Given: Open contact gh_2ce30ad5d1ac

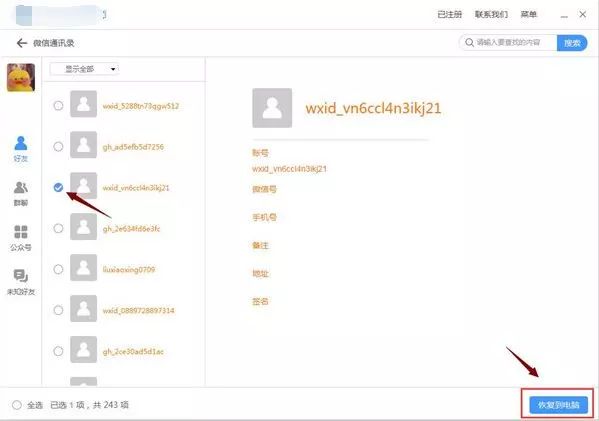Looking at the screenshot, I should pos(133,351).
